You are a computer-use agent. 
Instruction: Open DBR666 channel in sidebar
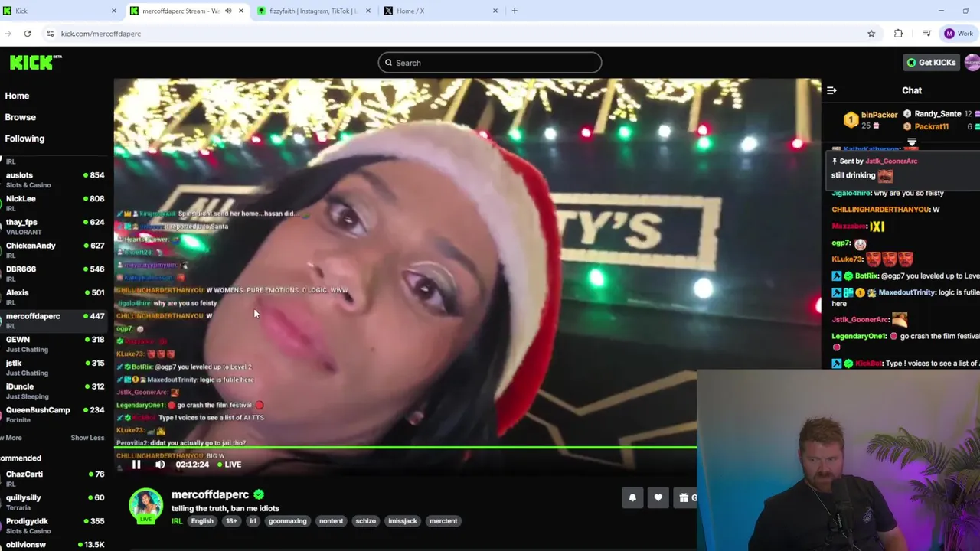(54, 273)
